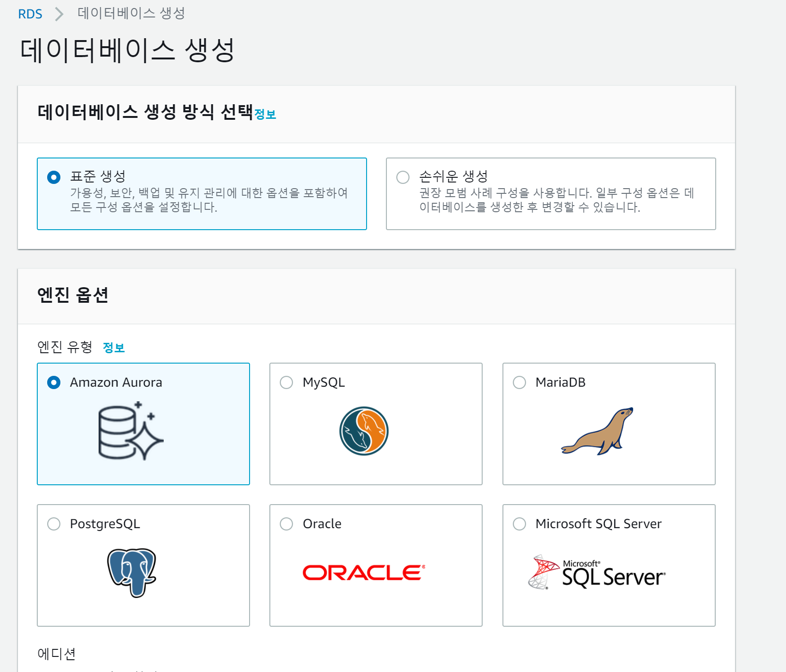Image resolution: width=786 pixels, height=672 pixels.
Task: Open 정보 link next to 엔진 유형
Action: [x=114, y=348]
